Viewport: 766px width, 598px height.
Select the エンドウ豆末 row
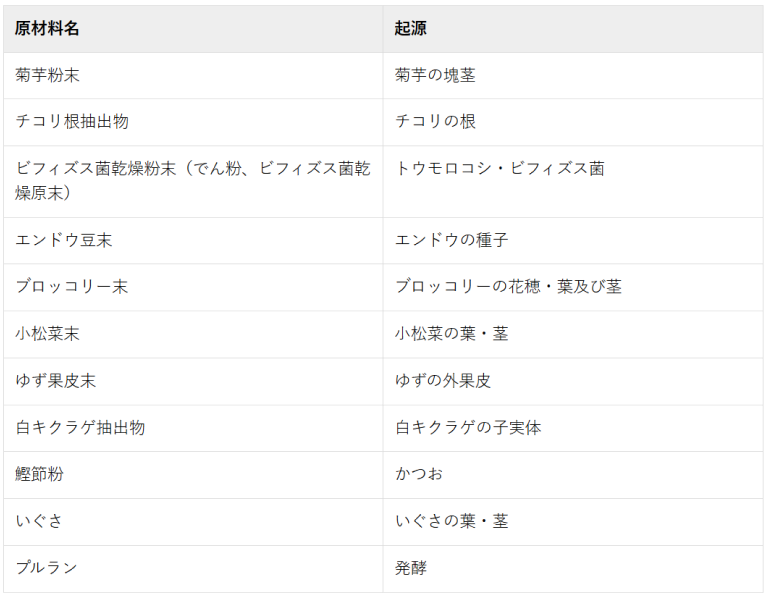tap(383, 240)
